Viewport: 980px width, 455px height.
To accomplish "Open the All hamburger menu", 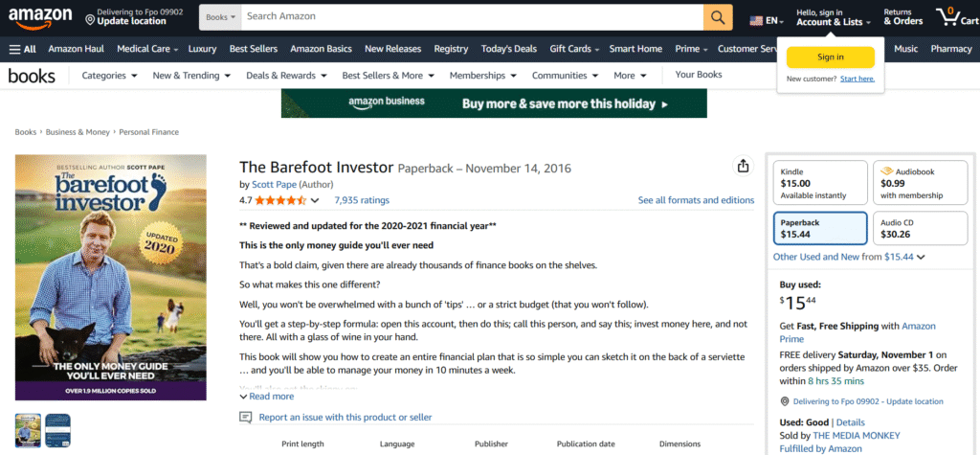I will tap(23, 49).
